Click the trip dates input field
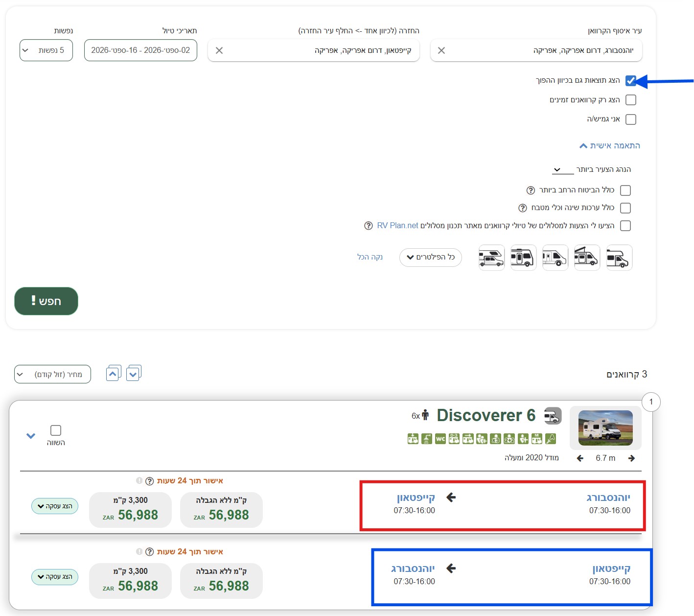This screenshot has height=616, width=694. pos(140,50)
